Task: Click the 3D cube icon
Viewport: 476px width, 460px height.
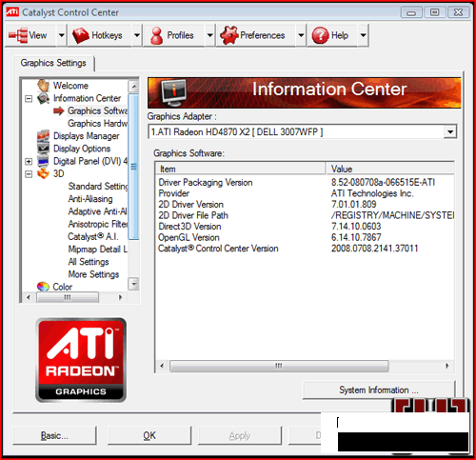Action: [x=43, y=173]
